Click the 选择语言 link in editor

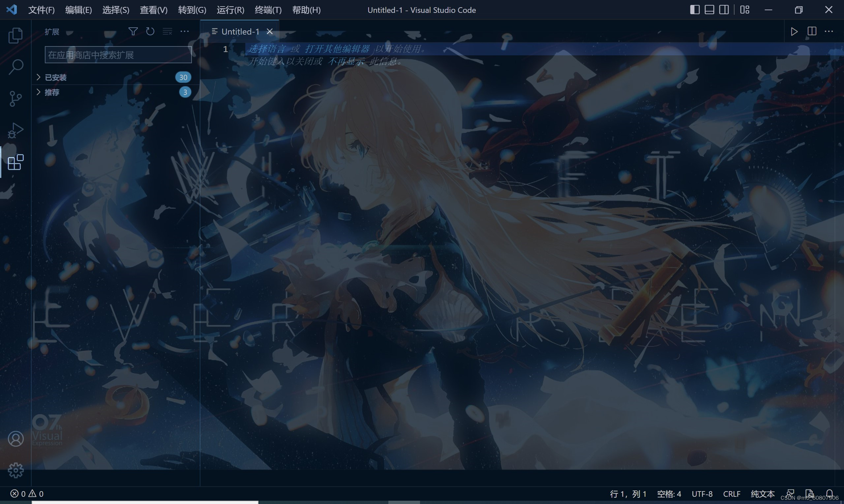coord(266,49)
